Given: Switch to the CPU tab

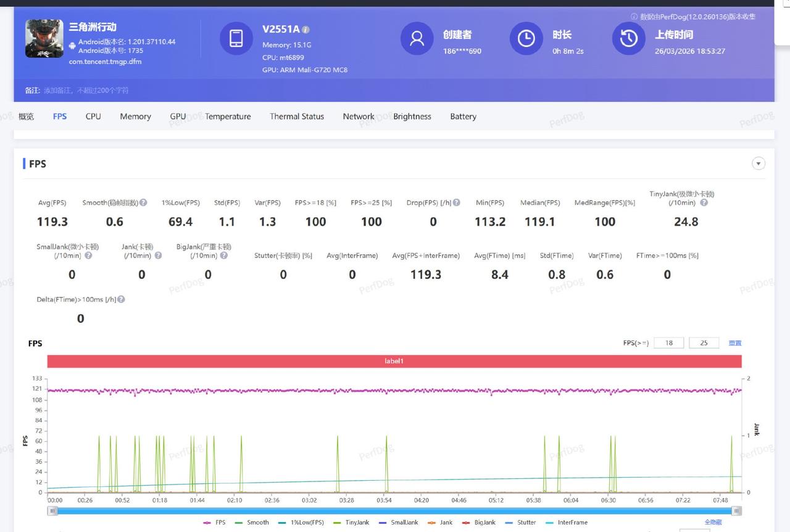Looking at the screenshot, I should tap(93, 116).
